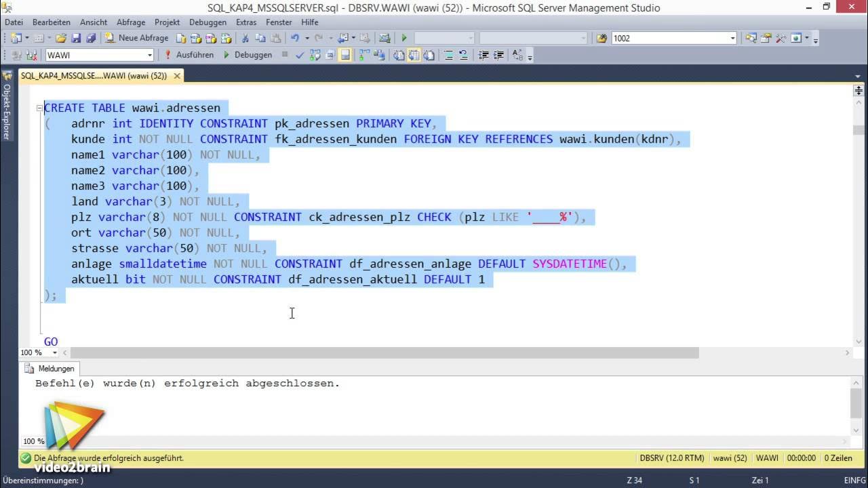Close the SQL_KAP4_MSSQLSE tab
Image resolution: width=868 pixels, height=488 pixels.
pos(177,76)
